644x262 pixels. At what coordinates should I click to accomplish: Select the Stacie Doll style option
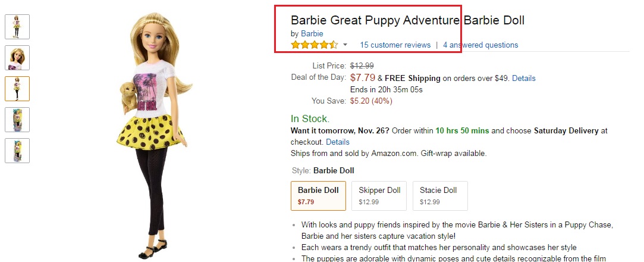[x=439, y=195]
